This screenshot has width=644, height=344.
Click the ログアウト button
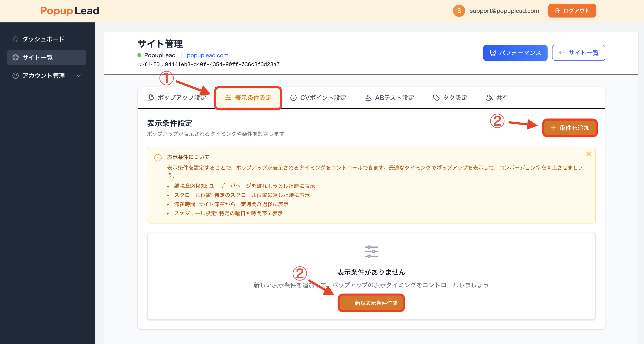coord(572,10)
